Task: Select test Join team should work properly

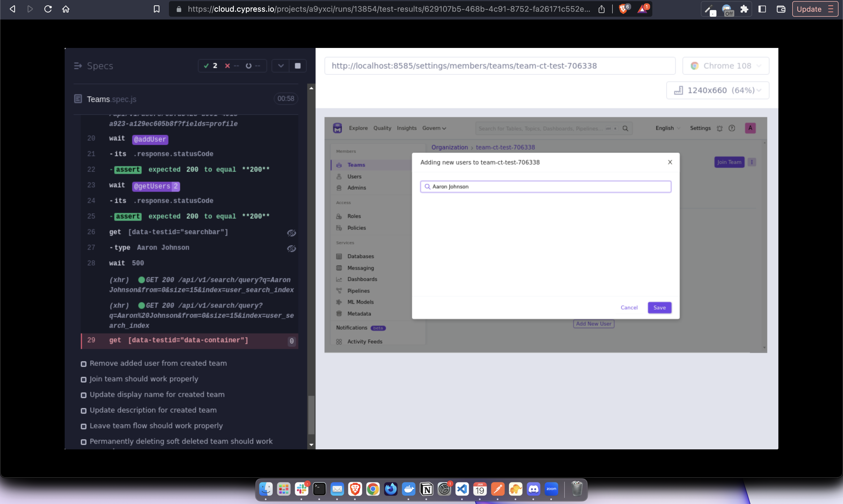Action: (x=144, y=379)
